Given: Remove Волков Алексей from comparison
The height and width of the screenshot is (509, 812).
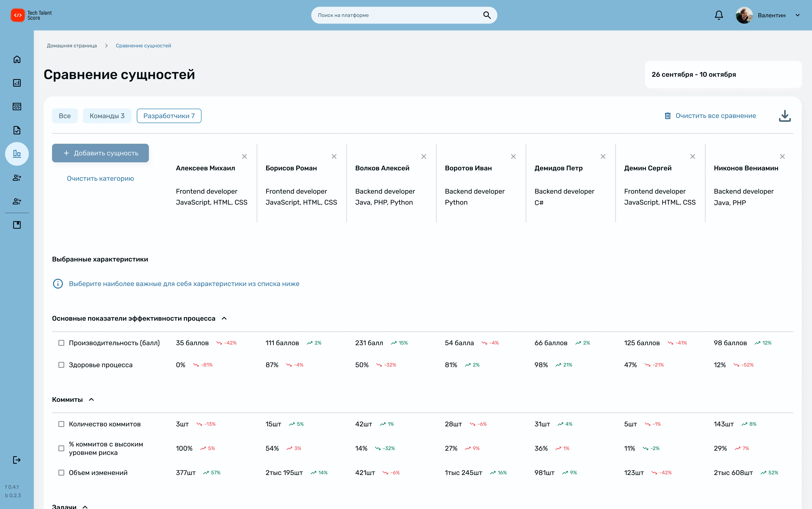Looking at the screenshot, I should point(424,157).
